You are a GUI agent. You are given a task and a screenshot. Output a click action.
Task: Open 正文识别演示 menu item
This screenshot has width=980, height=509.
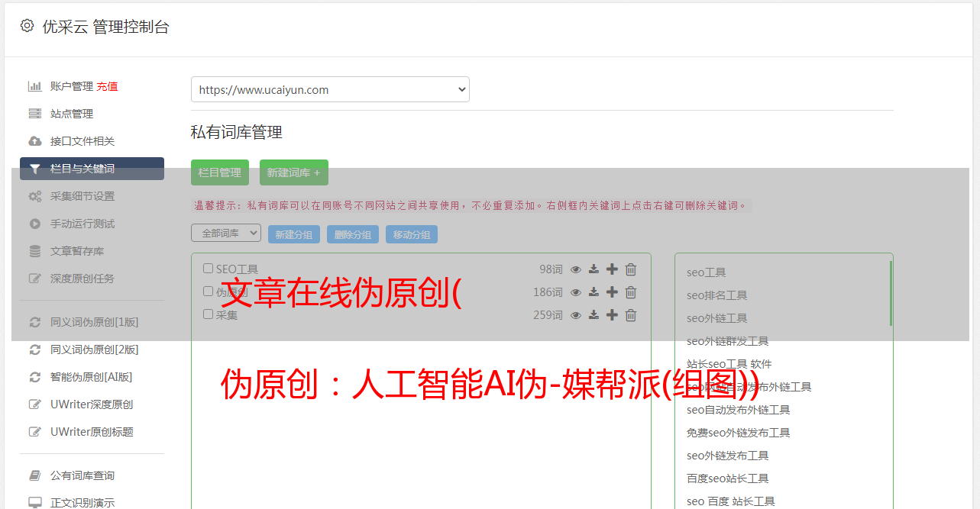(82, 503)
